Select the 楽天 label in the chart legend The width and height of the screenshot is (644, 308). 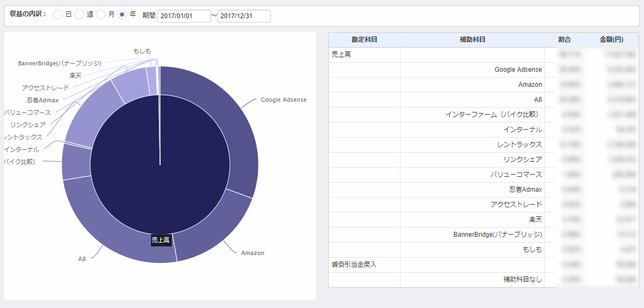coord(75,76)
